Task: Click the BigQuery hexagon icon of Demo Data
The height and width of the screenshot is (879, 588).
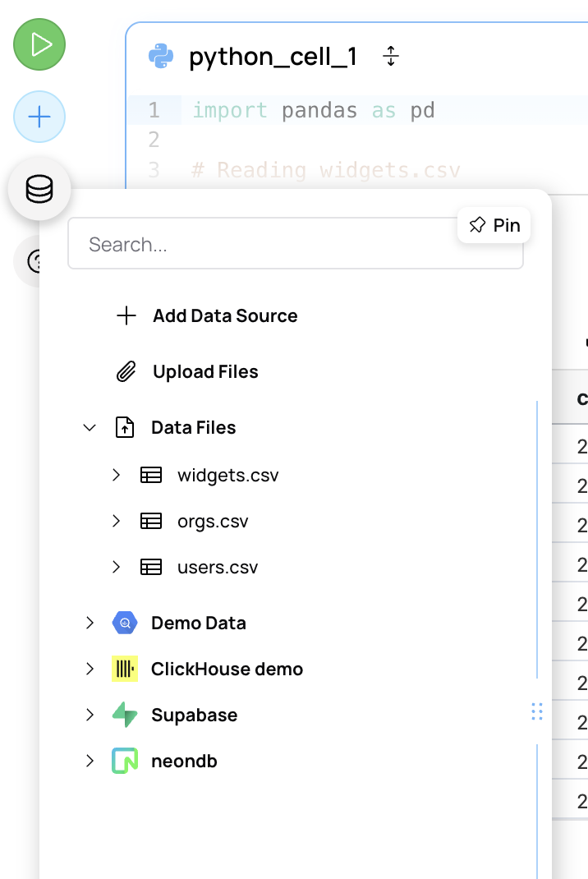Action: tap(125, 623)
